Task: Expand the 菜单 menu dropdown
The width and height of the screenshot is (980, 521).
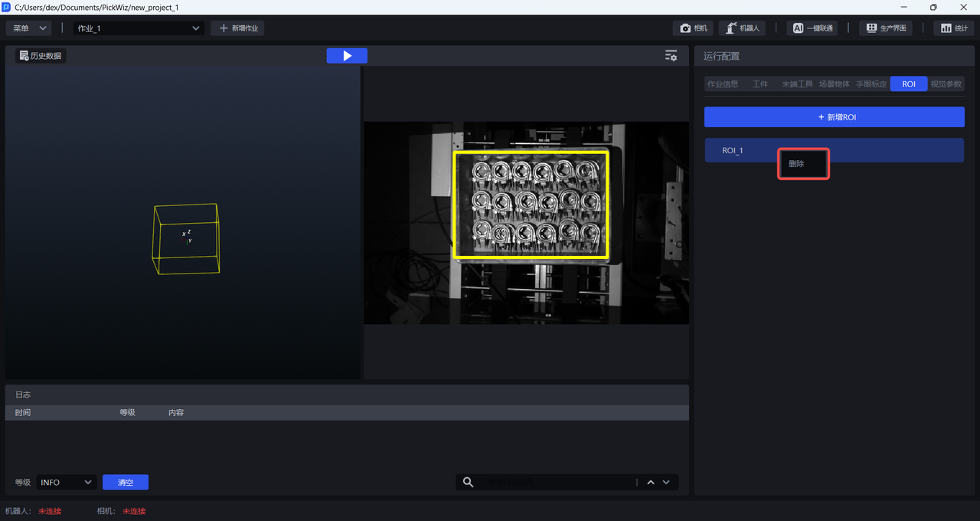Action: [x=29, y=28]
